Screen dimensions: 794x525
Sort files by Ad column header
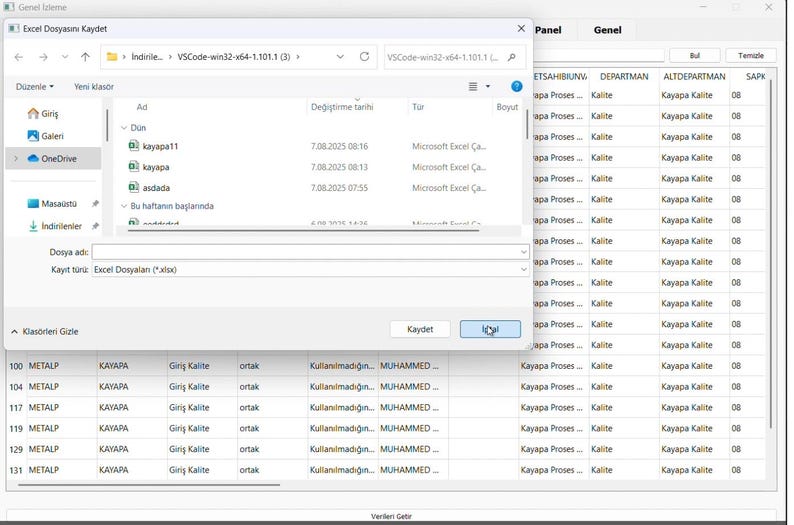point(142,107)
